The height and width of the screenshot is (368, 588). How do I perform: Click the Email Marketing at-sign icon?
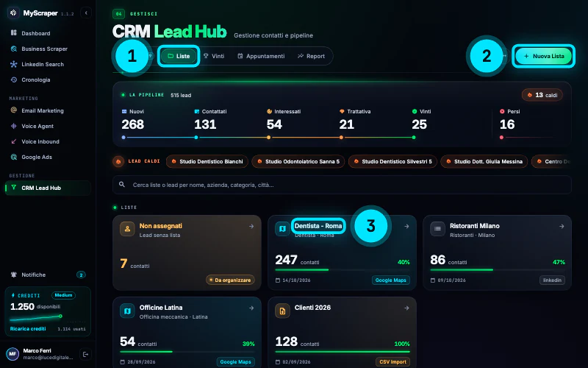pyautogui.click(x=14, y=110)
